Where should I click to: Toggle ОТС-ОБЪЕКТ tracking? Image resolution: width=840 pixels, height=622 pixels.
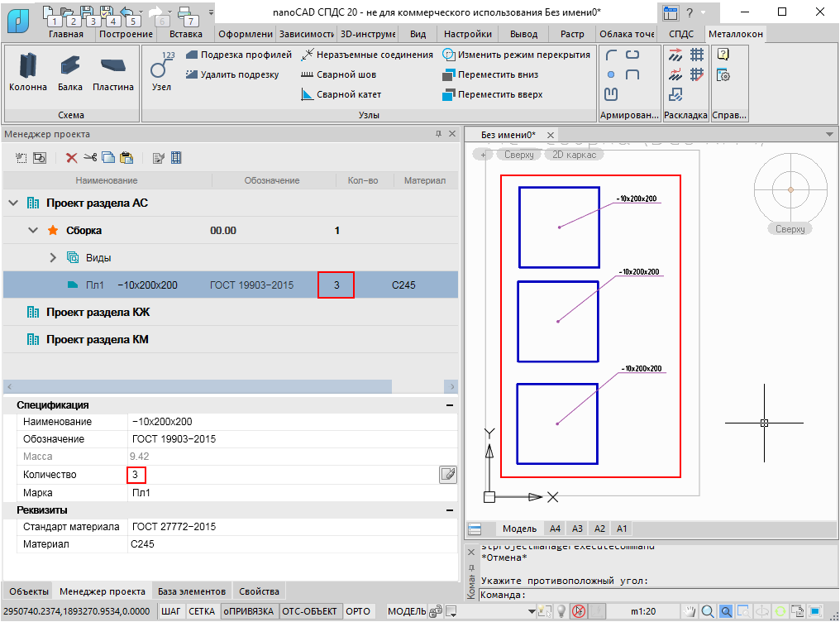[310, 611]
